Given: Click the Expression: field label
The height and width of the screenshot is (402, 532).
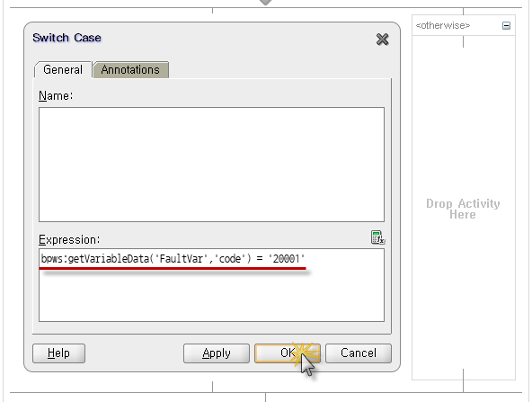Looking at the screenshot, I should (69, 240).
